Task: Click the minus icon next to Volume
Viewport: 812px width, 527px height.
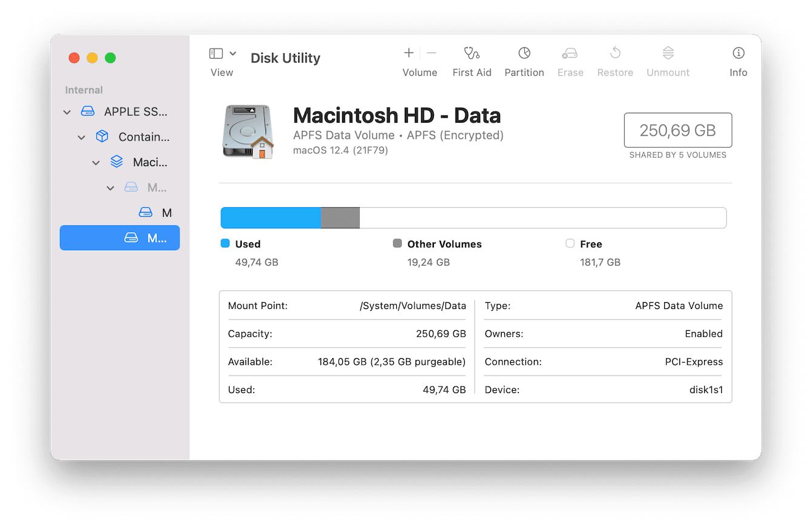Action: pyautogui.click(x=431, y=52)
